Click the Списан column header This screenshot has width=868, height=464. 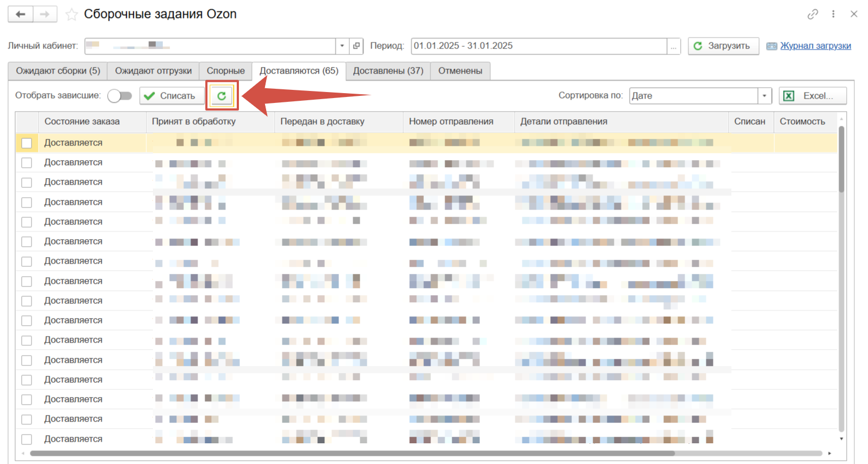click(751, 121)
